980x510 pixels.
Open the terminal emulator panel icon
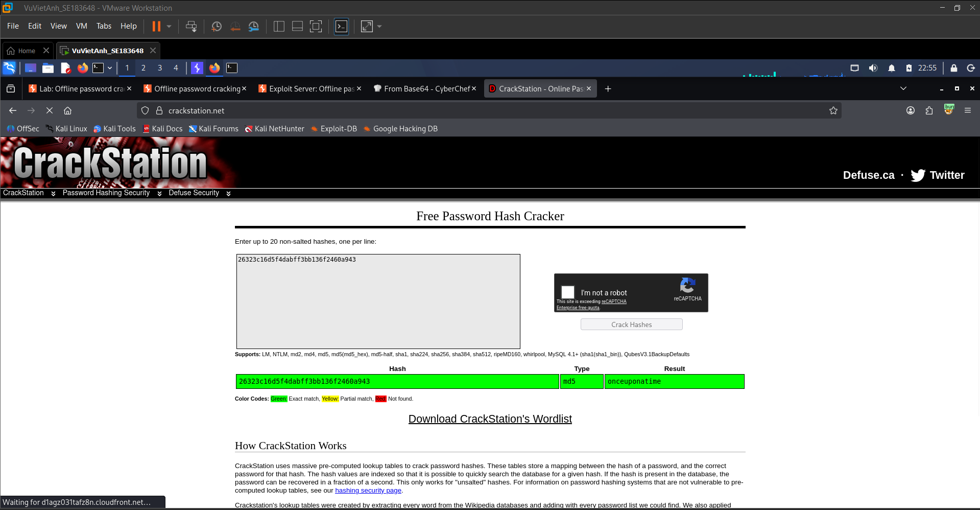point(98,68)
